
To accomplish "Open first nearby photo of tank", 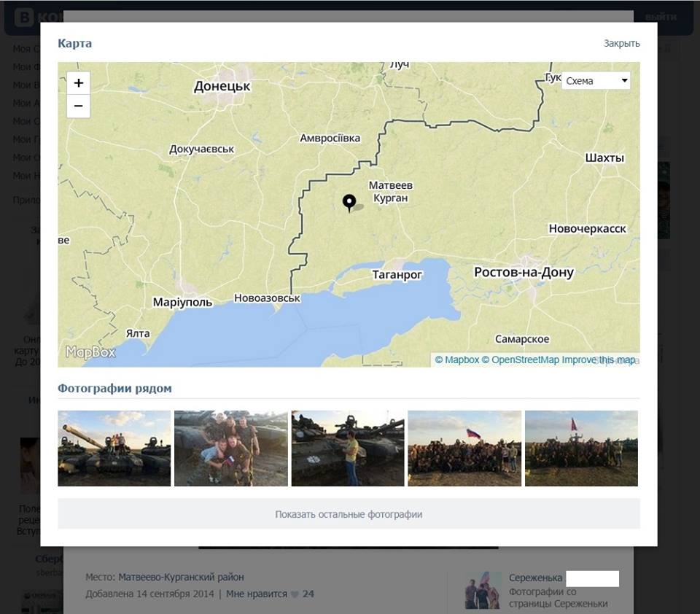I will [114, 448].
